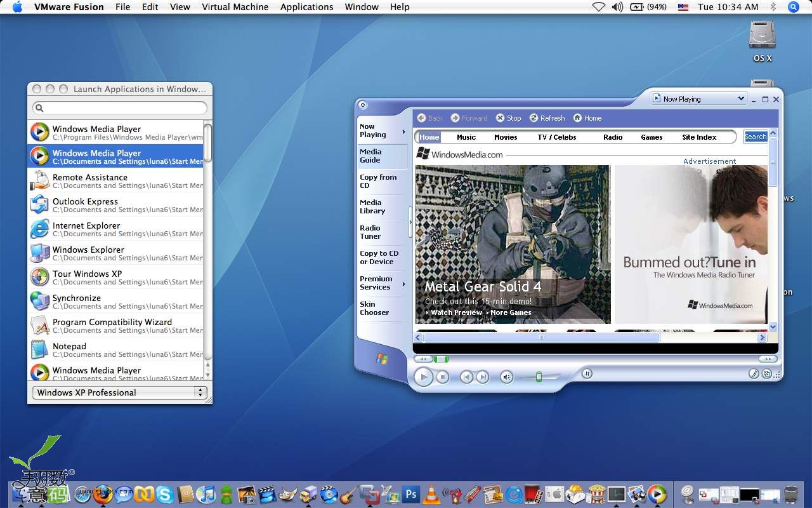Go to Media Guide Home button

[x=587, y=118]
